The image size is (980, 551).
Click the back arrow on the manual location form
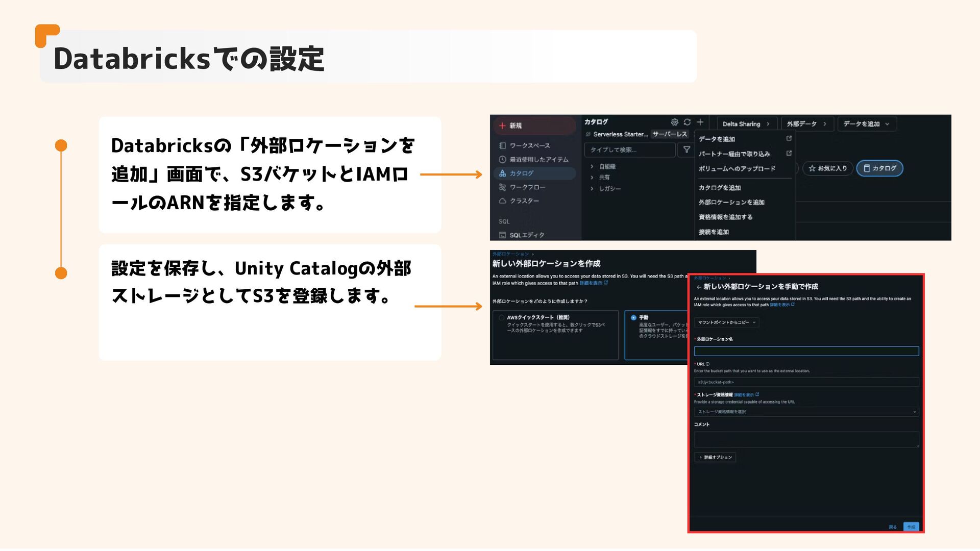699,287
